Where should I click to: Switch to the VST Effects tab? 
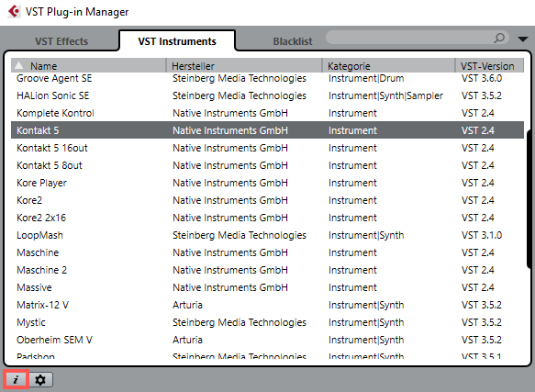pos(61,41)
